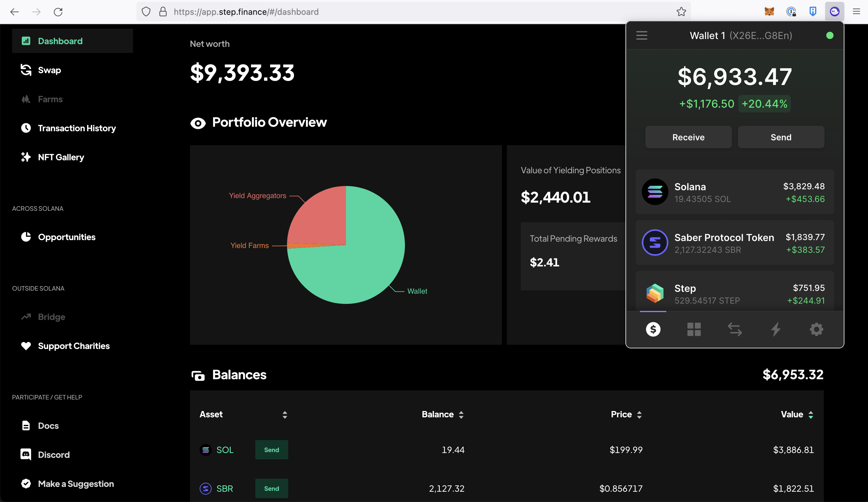This screenshot has width=868, height=502.
Task: Click the pie icon beside Opportunities
Action: coord(26,237)
